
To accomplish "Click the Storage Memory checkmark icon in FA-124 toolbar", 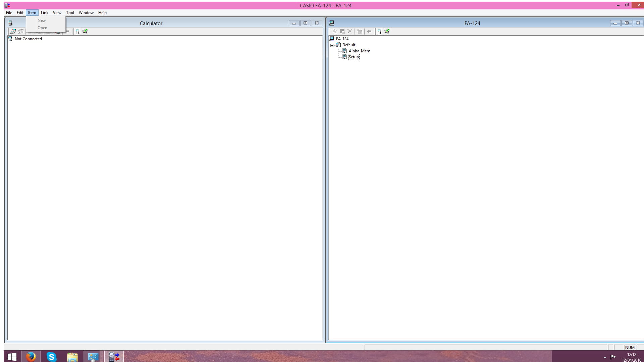I will [387, 31].
